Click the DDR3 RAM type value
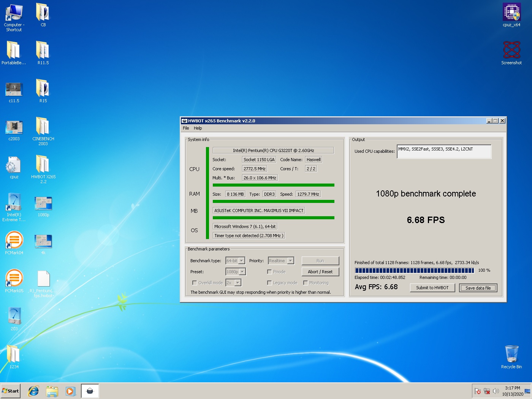Viewport: 532px width, 399px height. tap(269, 194)
